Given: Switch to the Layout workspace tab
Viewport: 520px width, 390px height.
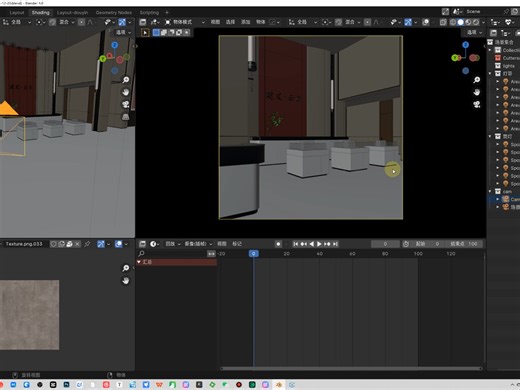Looking at the screenshot, I should coord(17,12).
